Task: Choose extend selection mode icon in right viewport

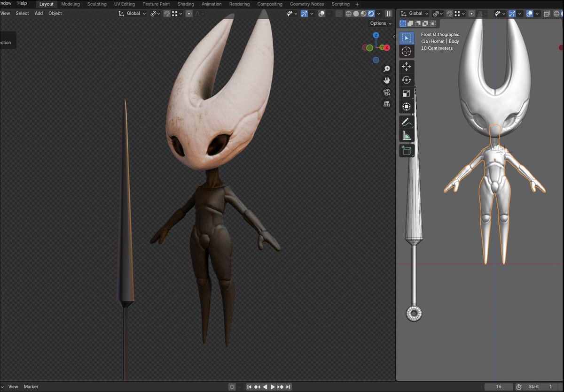Action: pos(410,23)
